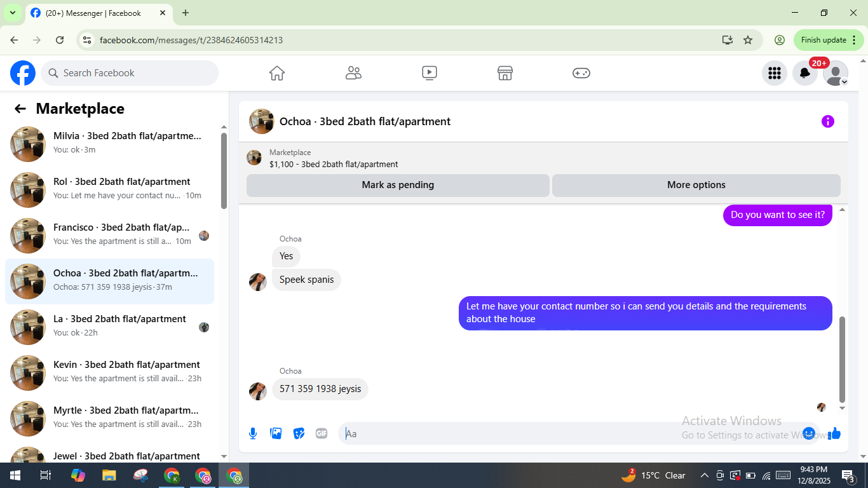
Task: Open a new browser tab
Action: tap(186, 13)
